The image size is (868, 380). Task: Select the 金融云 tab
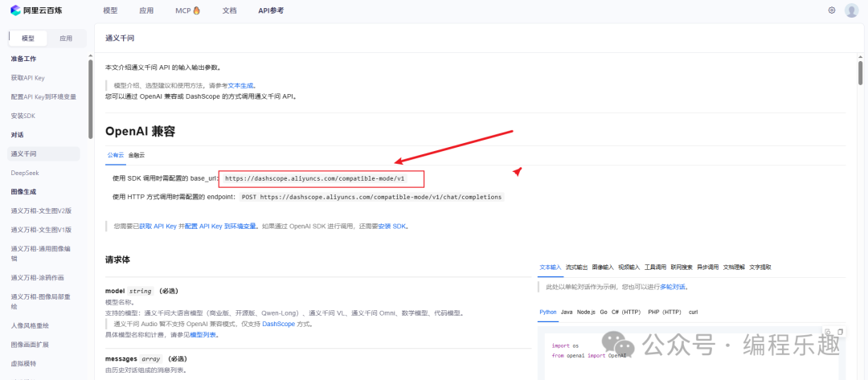pos(136,155)
